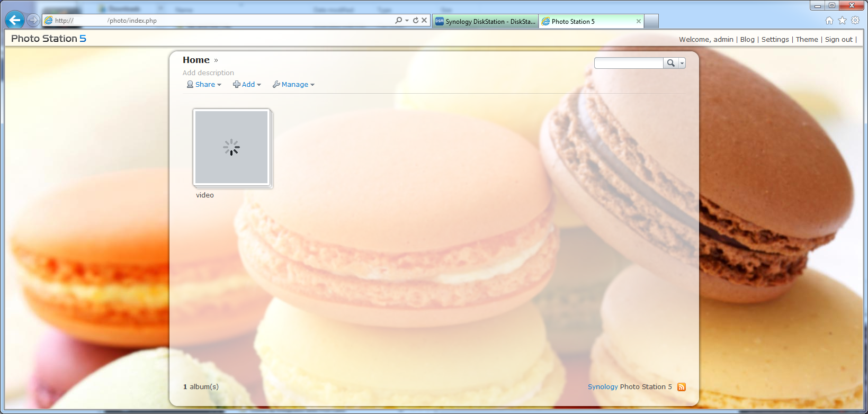
Task: Open the address bar autocomplete dropdown arrow
Action: (x=407, y=20)
